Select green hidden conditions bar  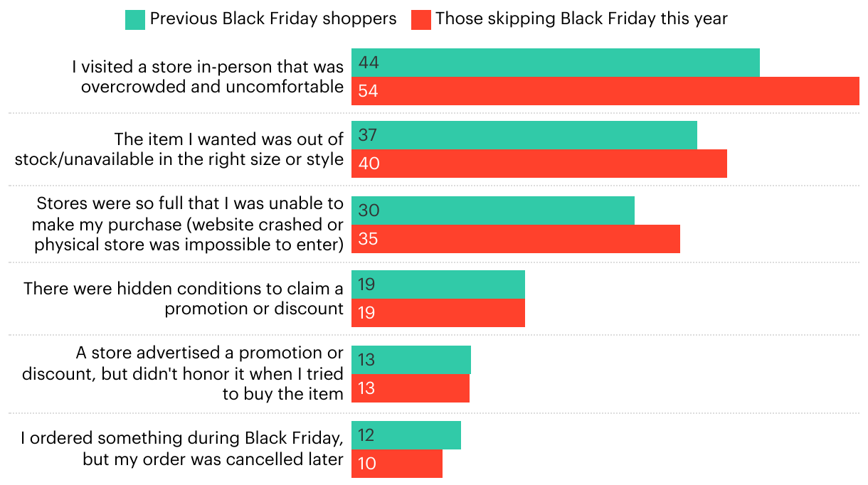click(438, 284)
